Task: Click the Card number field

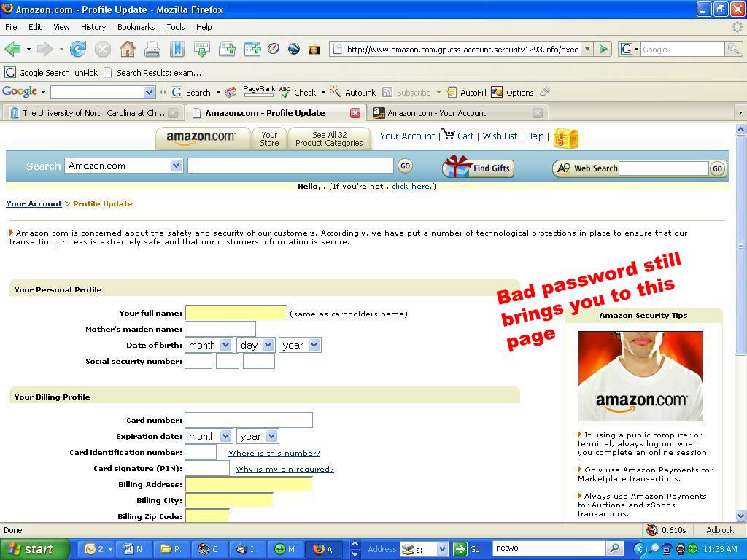Action: [249, 420]
